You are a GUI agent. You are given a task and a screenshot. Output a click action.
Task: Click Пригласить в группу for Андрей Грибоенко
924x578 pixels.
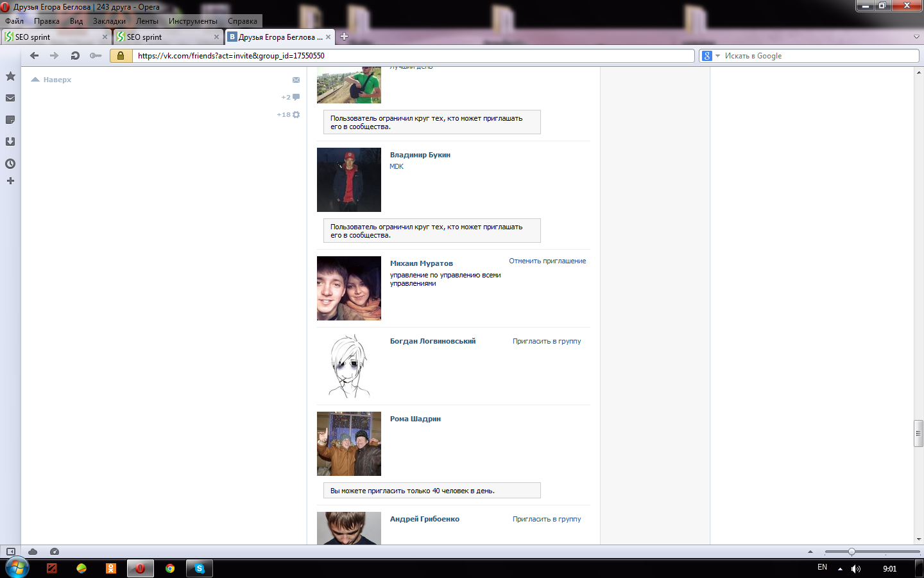pos(547,519)
